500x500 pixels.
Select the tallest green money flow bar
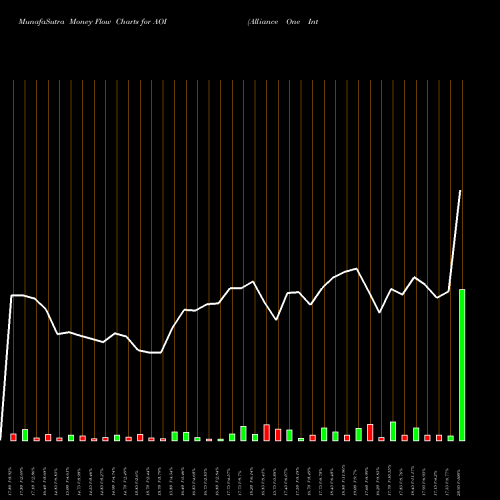click(x=462, y=365)
